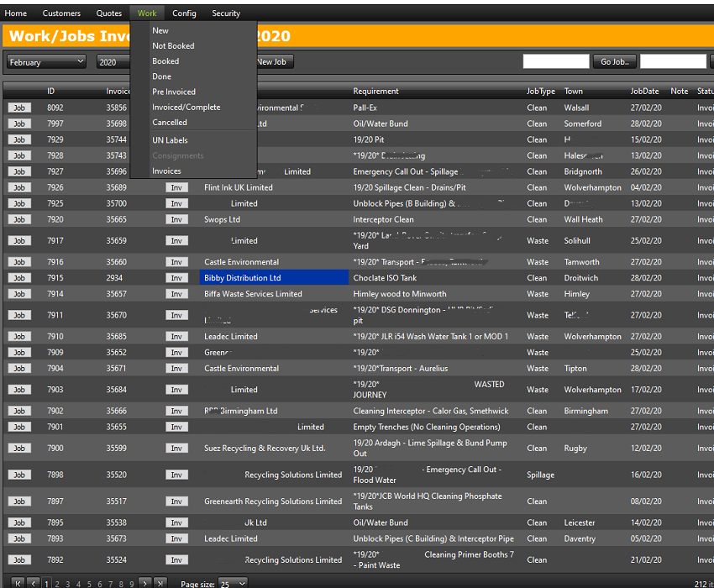This screenshot has height=588, width=714.
Task: Select Pre Invoiced from Work menu
Action: click(x=174, y=92)
